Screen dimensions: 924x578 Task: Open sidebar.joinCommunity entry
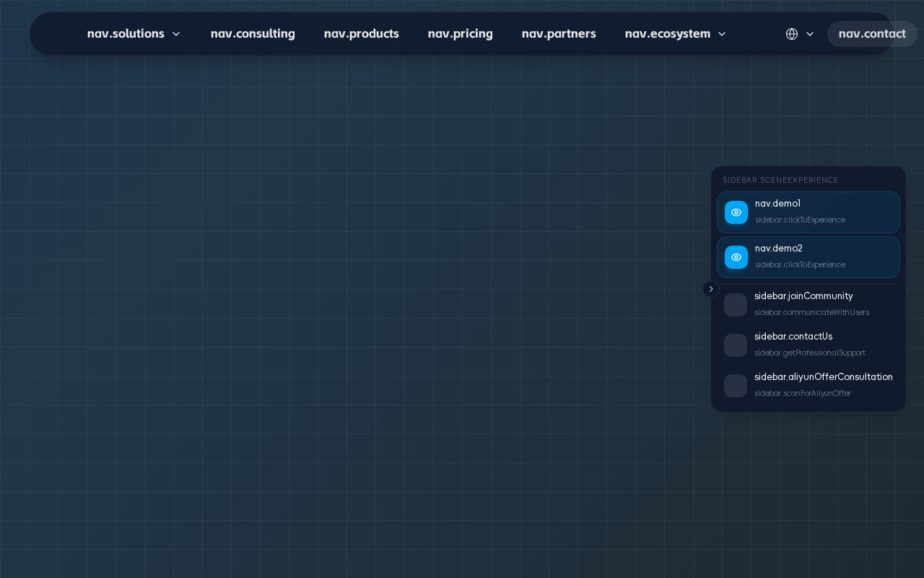click(808, 305)
